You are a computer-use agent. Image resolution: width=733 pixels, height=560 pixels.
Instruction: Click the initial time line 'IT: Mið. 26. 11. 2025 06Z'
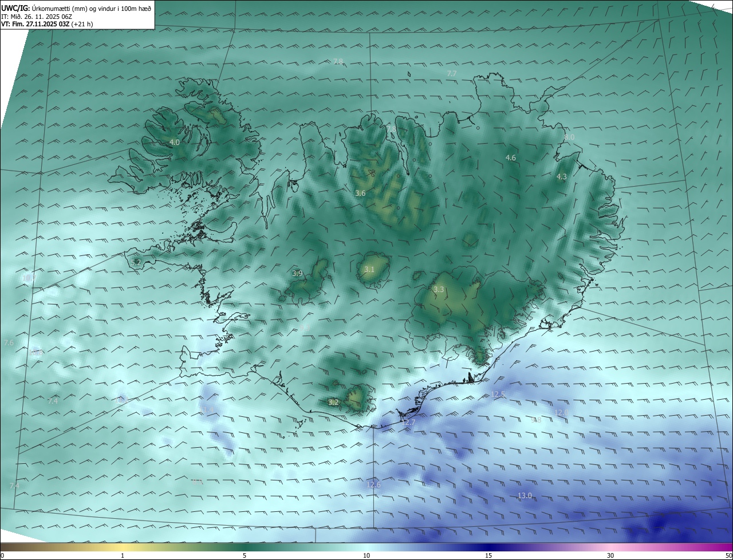[x=38, y=16]
